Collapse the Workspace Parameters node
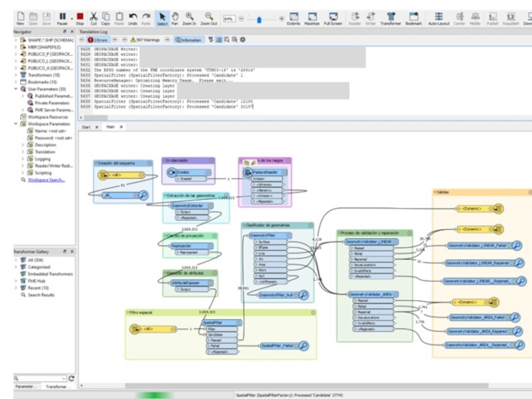Viewport: 532px width, 399px height. (15, 124)
